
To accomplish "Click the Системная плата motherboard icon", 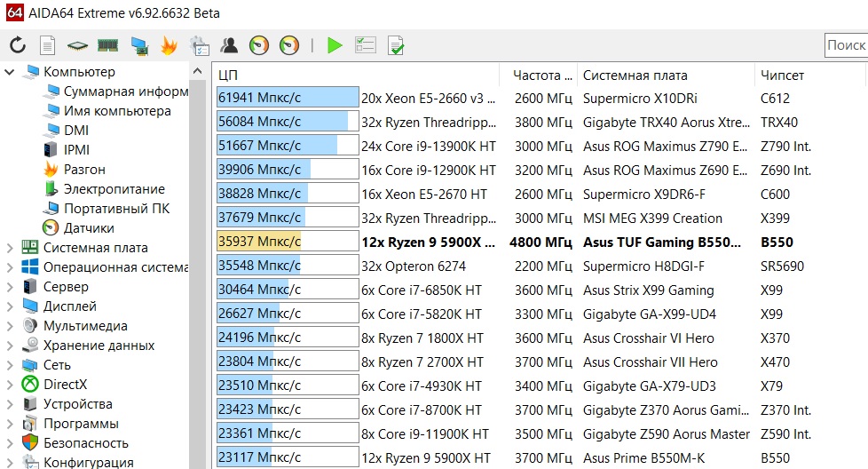I will pos(30,248).
